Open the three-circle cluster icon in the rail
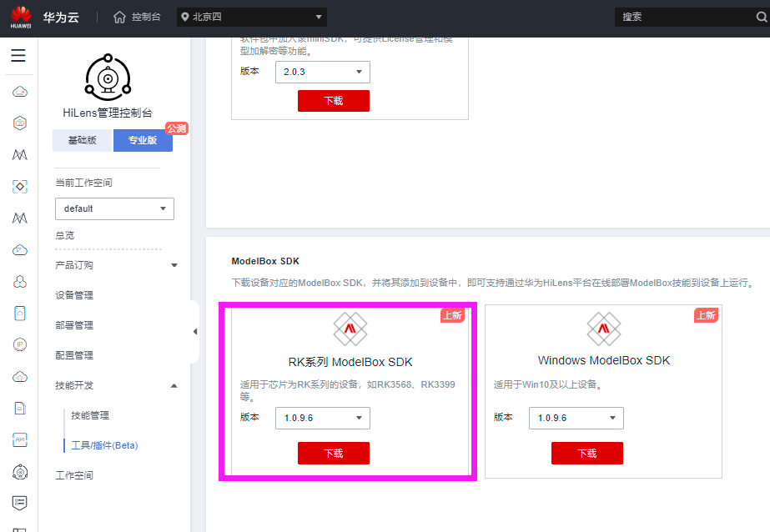 20,282
